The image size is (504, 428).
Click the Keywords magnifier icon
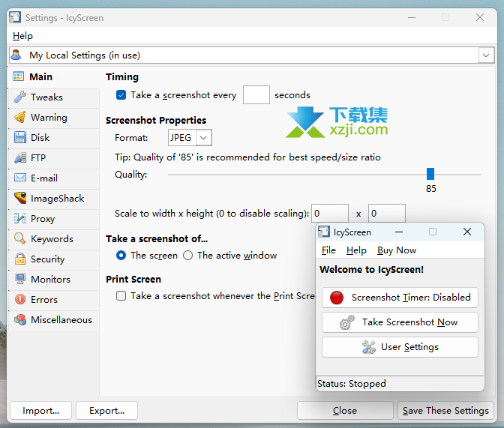tap(20, 239)
